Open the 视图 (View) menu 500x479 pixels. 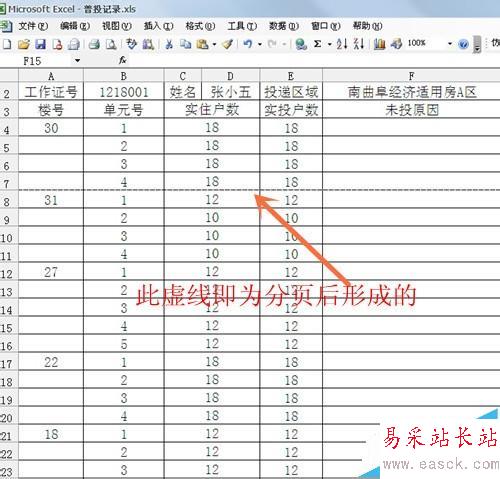[x=117, y=26]
